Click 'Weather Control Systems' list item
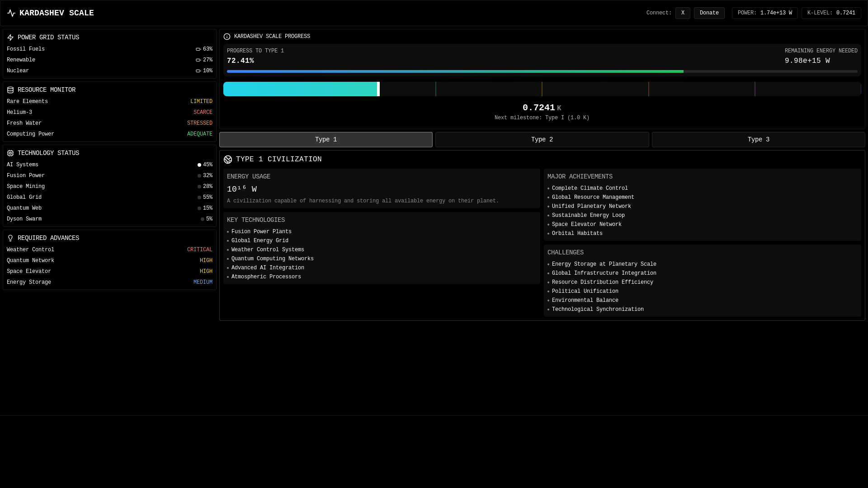This screenshot has height=488, width=868. [x=268, y=250]
